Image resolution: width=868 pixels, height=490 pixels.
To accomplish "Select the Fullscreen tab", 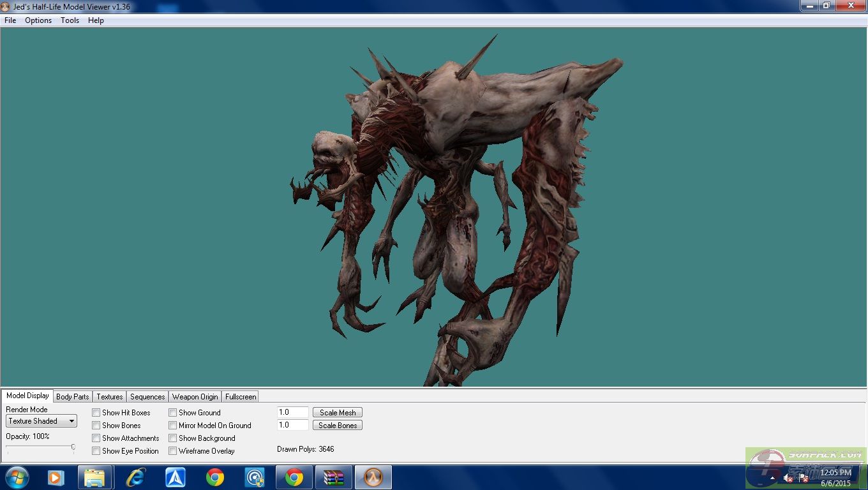I will 241,397.
